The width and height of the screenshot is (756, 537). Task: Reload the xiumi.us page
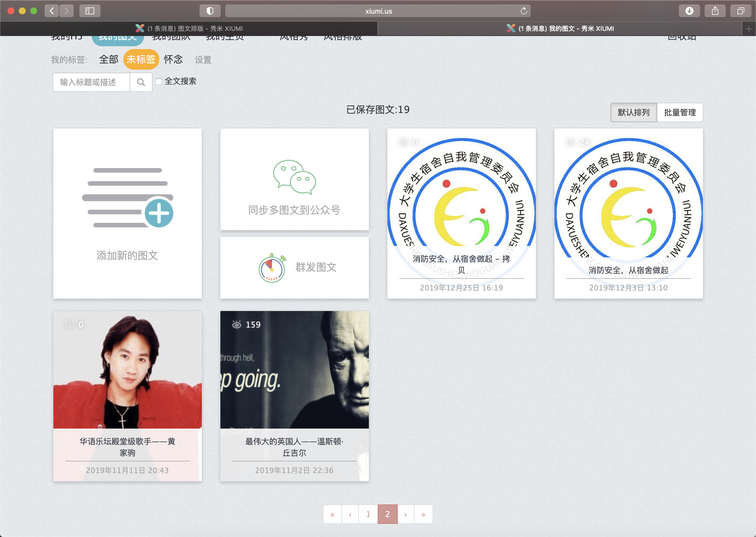(523, 11)
